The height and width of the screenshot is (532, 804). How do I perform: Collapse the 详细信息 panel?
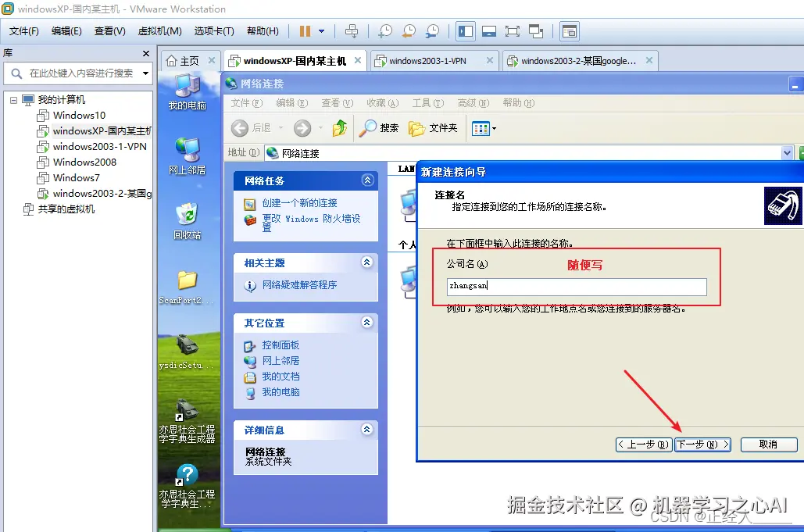coord(367,429)
